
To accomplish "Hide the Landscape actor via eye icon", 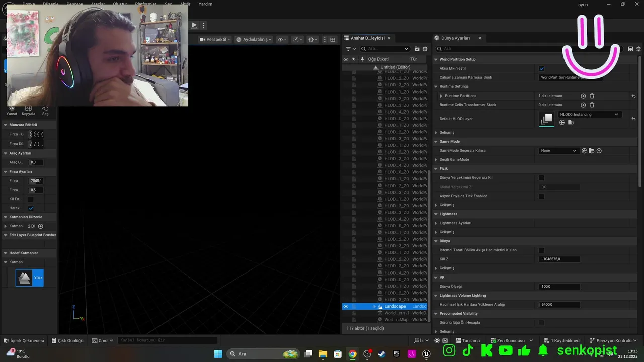I will coord(346,306).
